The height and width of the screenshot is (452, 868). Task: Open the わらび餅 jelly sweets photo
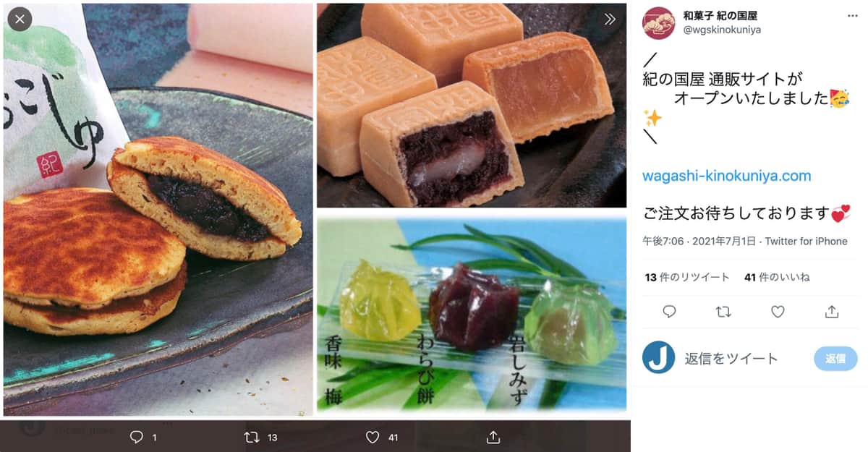pos(472,314)
